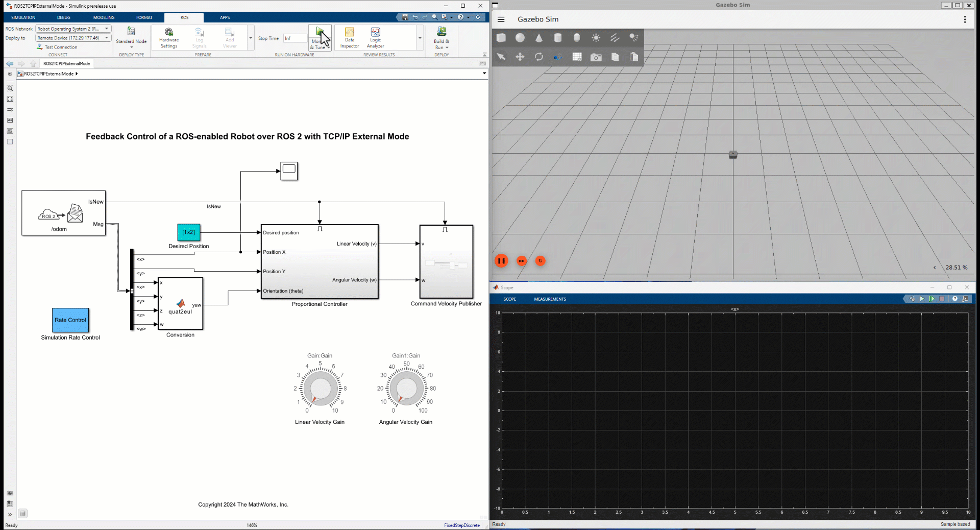This screenshot has width=980, height=530.
Task: Click Test Connection link
Action: tap(61, 47)
